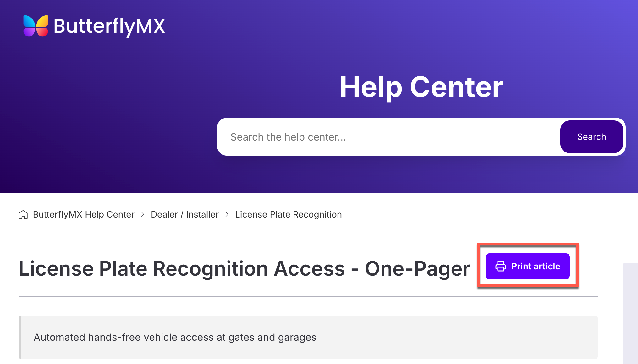
Task: Click the Print article button
Action: point(528,266)
